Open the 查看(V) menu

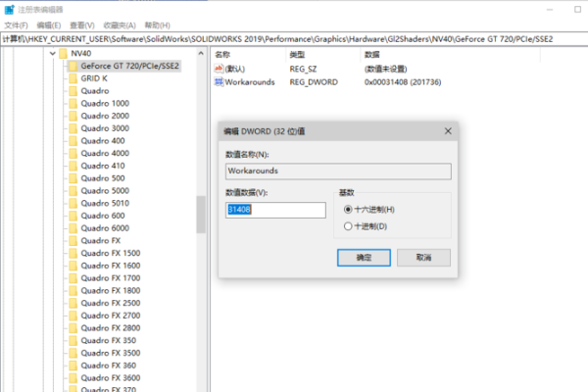click(x=81, y=25)
